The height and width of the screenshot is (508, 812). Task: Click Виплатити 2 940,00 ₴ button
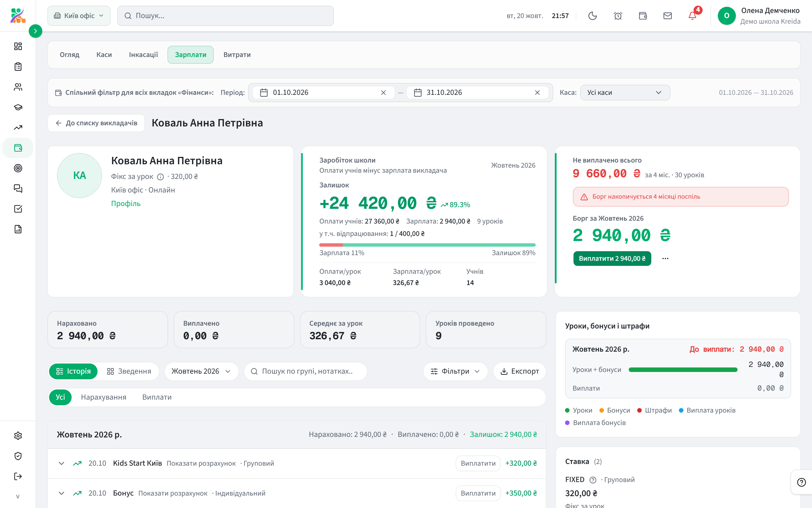612,258
